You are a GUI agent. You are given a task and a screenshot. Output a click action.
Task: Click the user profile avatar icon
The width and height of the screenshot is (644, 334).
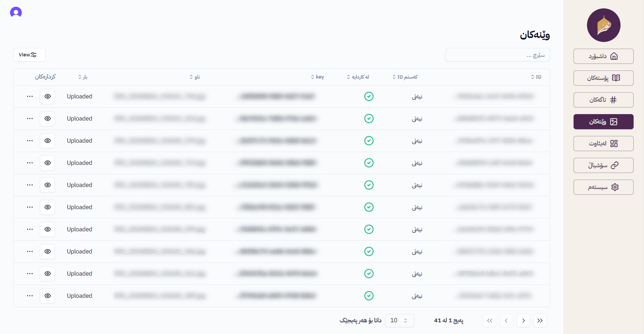pyautogui.click(x=16, y=12)
